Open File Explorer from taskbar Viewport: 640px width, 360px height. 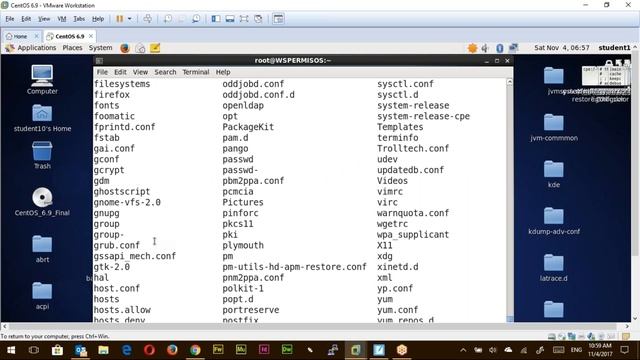tap(103, 350)
